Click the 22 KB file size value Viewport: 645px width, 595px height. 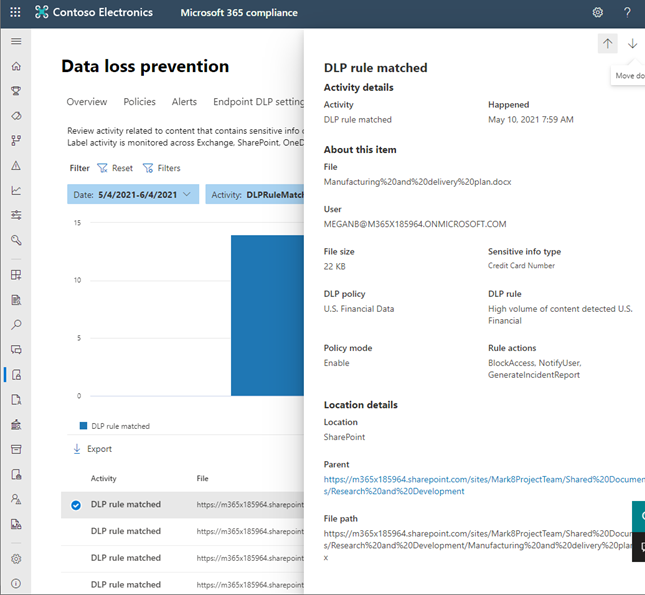(x=334, y=267)
